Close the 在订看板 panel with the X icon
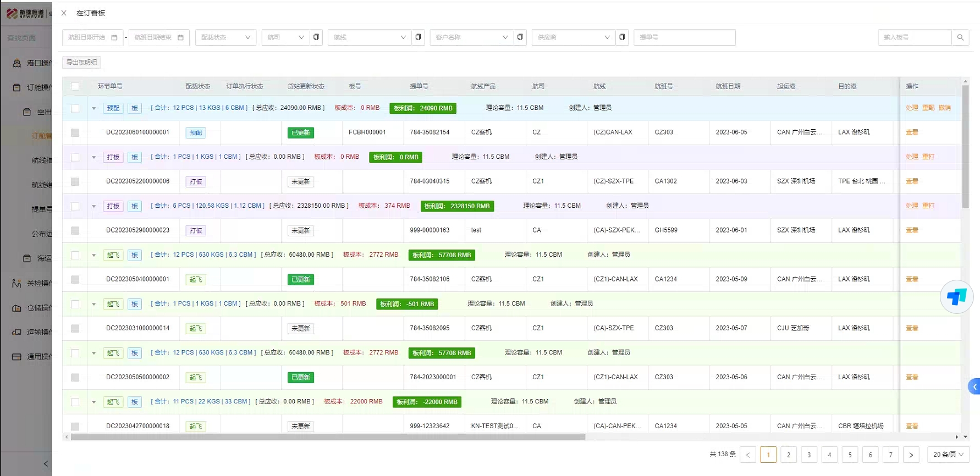This screenshot has height=476, width=980. [64, 13]
